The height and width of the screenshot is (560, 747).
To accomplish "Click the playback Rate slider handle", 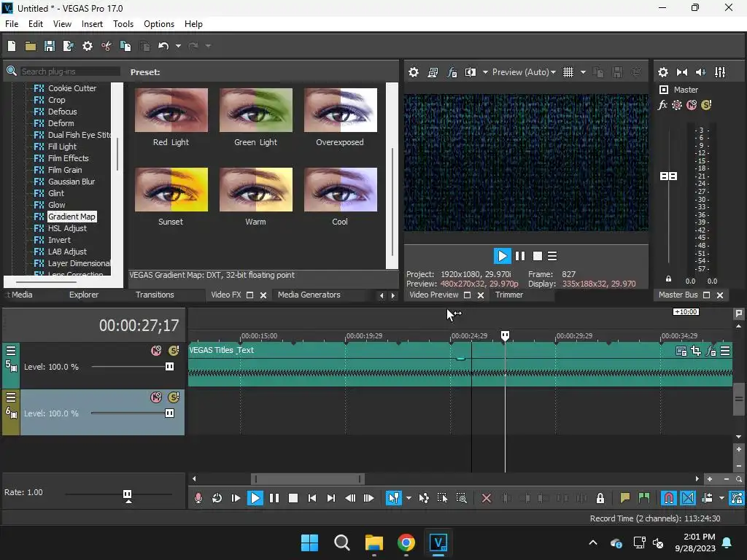I will coord(127,495).
